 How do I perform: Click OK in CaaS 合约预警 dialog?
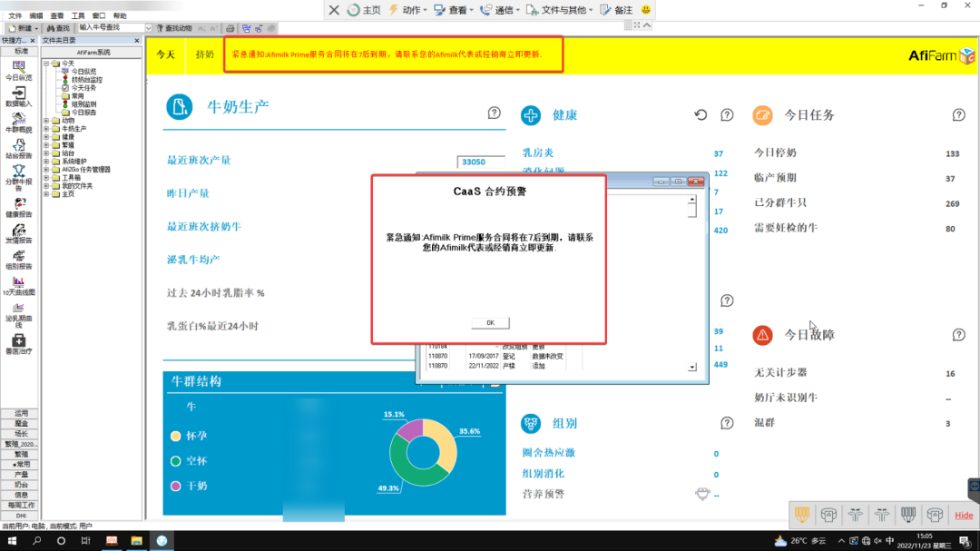tap(491, 323)
